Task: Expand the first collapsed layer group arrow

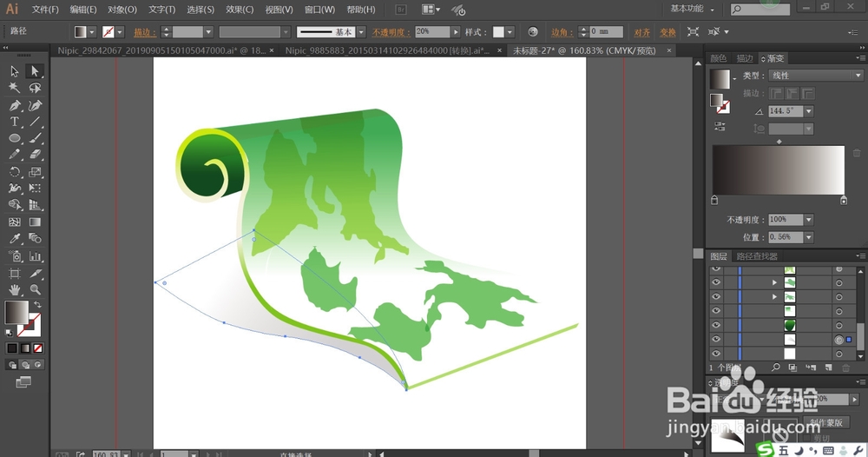Action: pyautogui.click(x=774, y=282)
